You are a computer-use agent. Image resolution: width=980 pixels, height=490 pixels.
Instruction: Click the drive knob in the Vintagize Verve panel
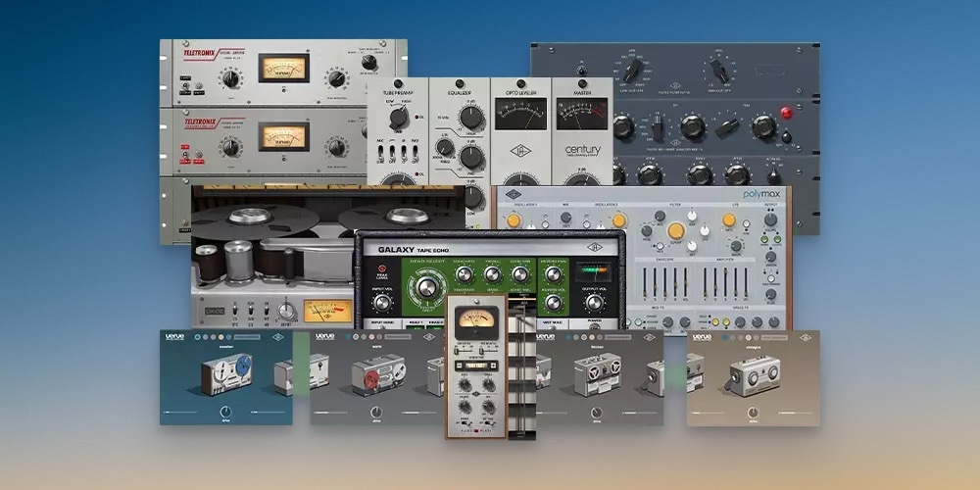pyautogui.click(x=754, y=413)
